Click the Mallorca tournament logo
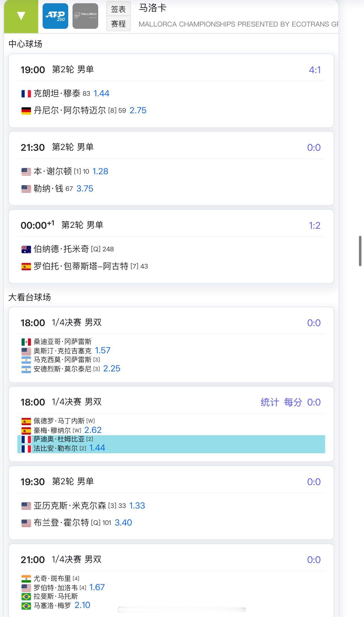Screen dimensions: 364x617 pos(85,16)
